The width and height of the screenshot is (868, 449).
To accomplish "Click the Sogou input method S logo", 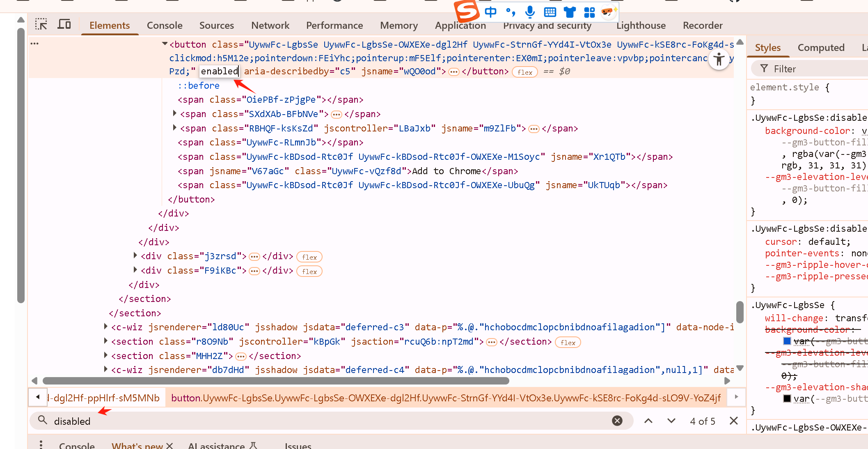I will click(x=467, y=11).
